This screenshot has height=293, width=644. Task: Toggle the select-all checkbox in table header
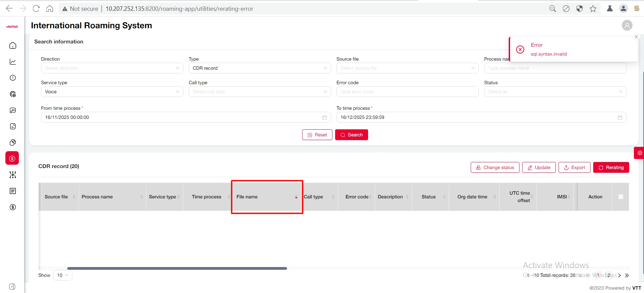621,197
